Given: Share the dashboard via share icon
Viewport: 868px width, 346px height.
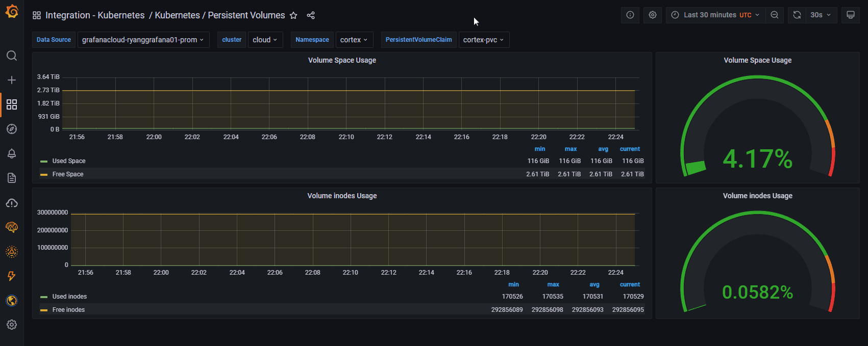Looking at the screenshot, I should tap(311, 15).
